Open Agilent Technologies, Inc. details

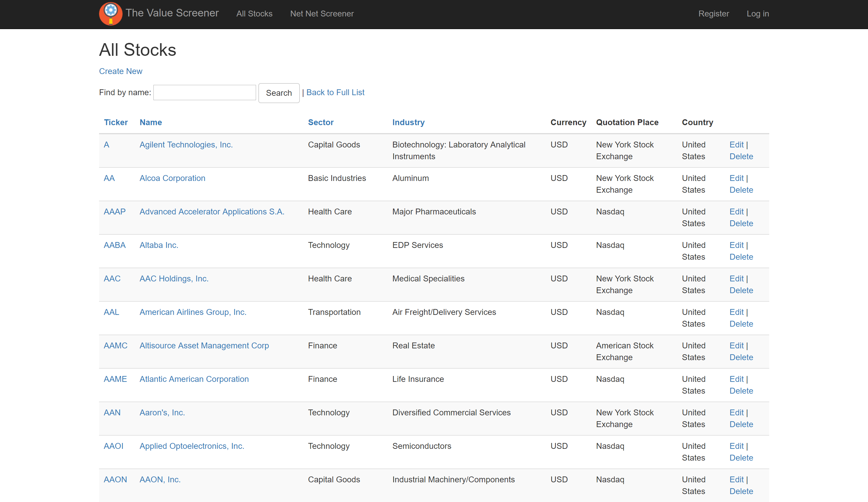point(186,145)
